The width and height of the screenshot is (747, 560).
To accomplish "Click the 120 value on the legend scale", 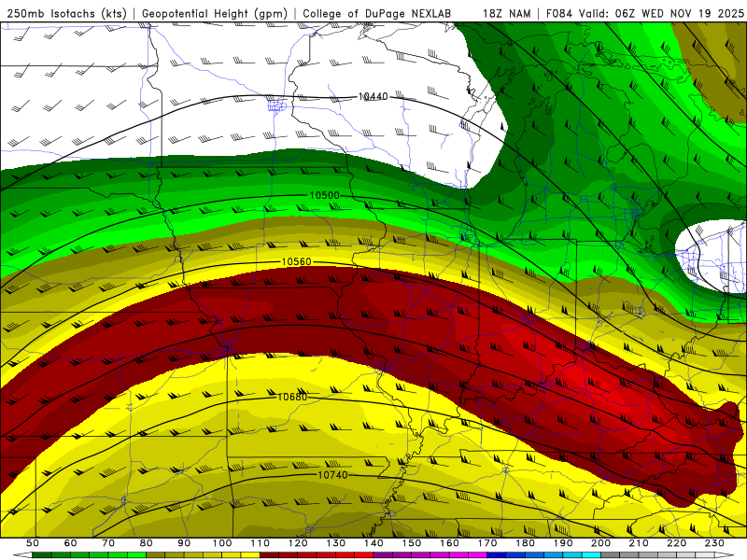I will (298, 543).
